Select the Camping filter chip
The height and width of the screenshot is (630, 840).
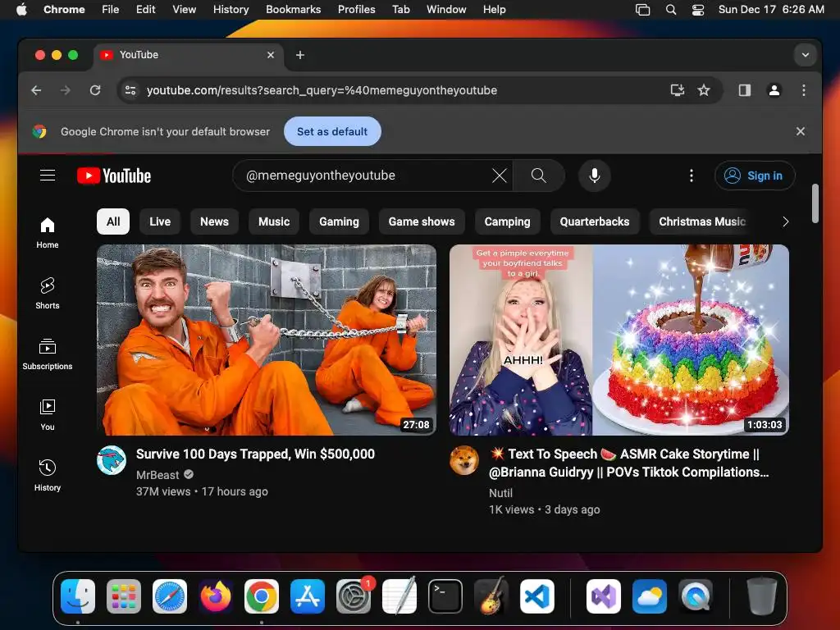pos(507,221)
